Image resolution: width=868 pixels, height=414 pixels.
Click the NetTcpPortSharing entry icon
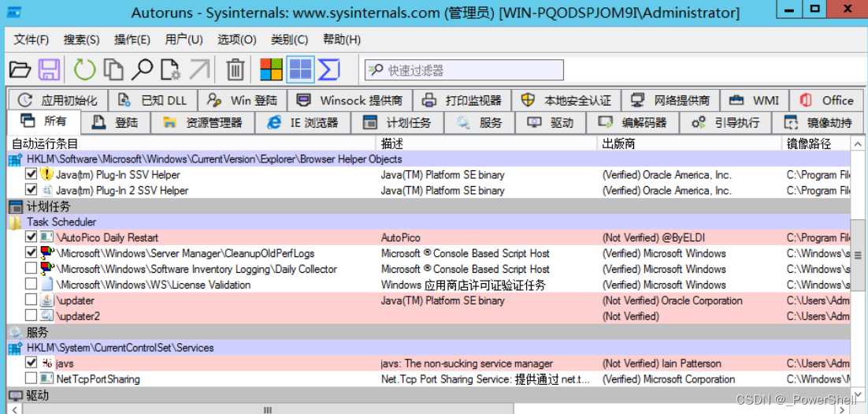[x=46, y=379]
